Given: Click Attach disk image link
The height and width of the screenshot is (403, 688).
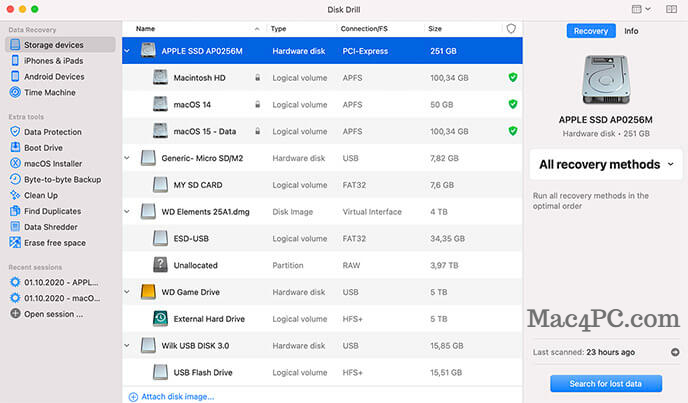Looking at the screenshot, I should point(172,396).
